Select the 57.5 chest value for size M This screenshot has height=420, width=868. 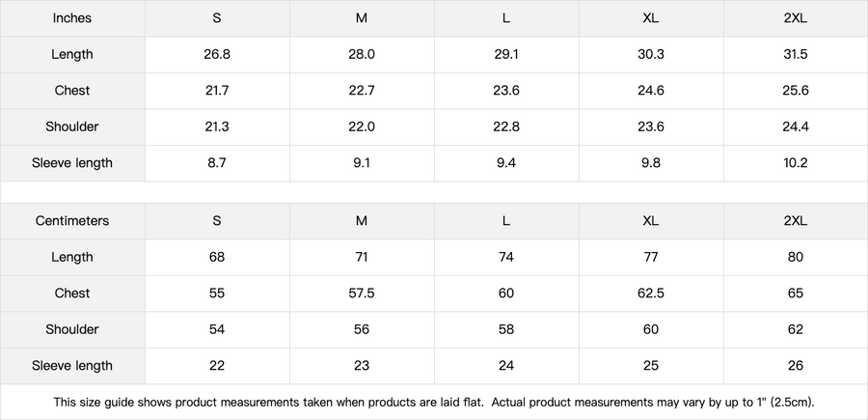[x=362, y=294]
